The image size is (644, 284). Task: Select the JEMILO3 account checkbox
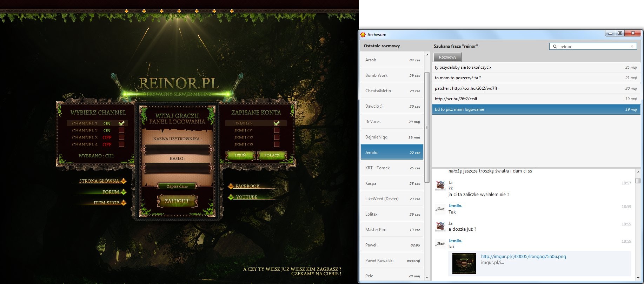click(277, 144)
